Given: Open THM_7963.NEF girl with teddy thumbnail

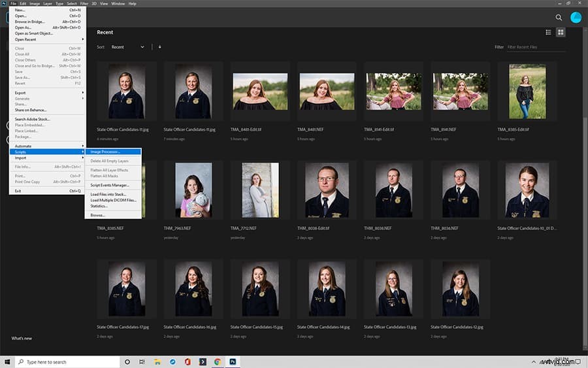Looking at the screenshot, I should (193, 190).
